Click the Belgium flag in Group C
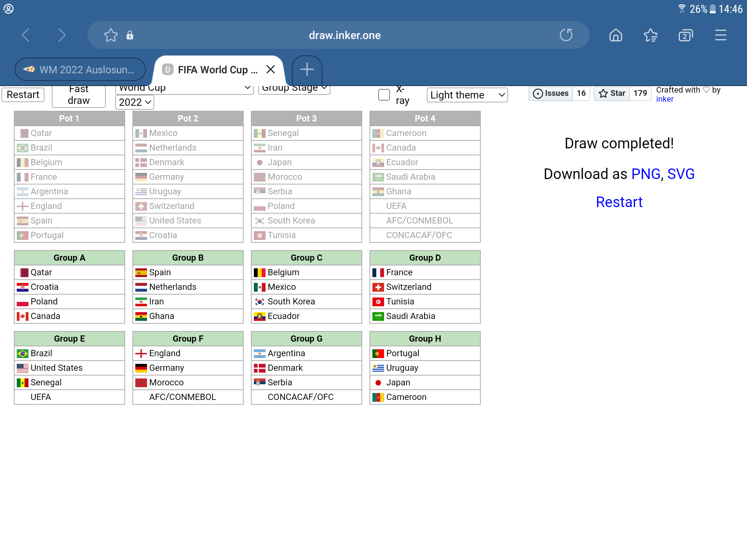This screenshot has width=747, height=560. pos(260,272)
